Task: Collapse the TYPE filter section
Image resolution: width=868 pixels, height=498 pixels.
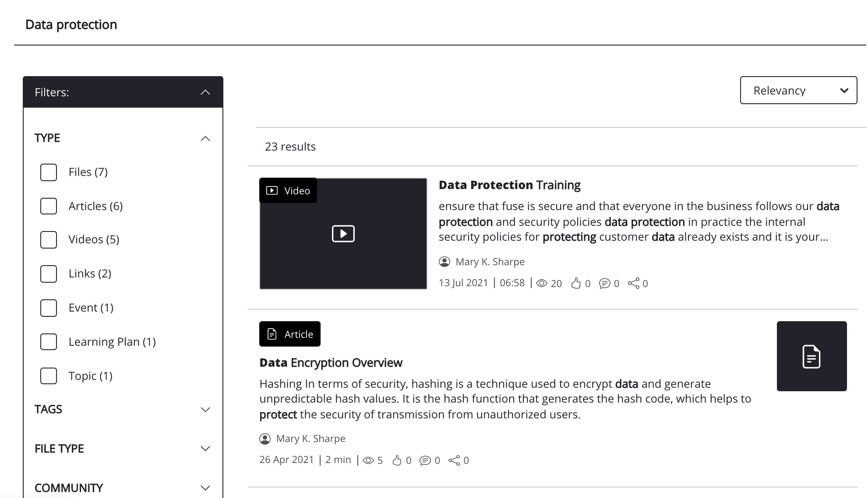Action: click(x=205, y=139)
